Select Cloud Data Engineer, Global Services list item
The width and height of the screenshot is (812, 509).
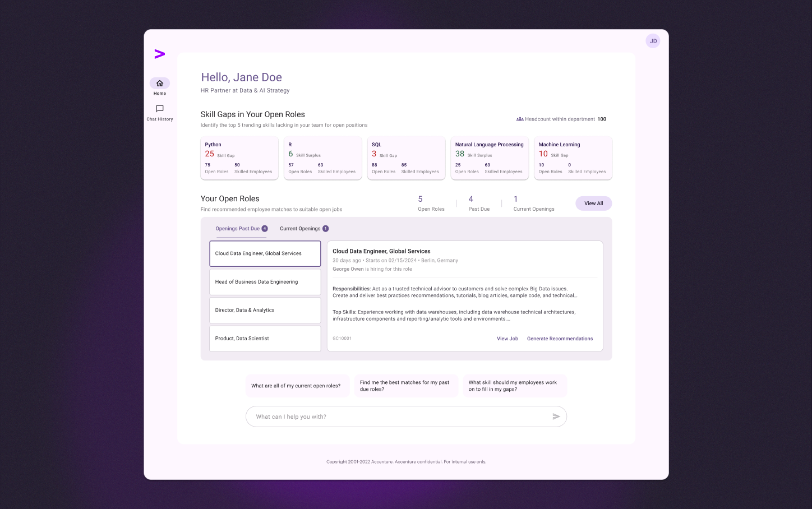pyautogui.click(x=265, y=253)
